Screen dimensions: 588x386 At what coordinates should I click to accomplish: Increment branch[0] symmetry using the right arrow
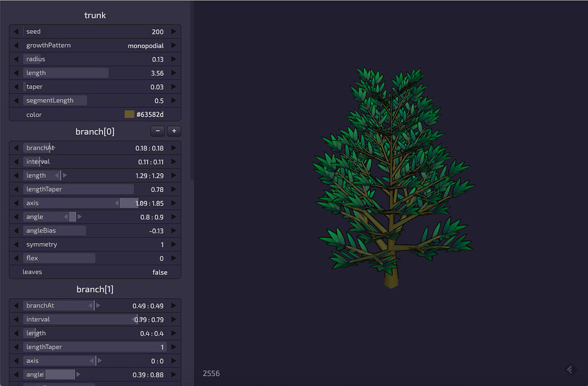tap(174, 244)
